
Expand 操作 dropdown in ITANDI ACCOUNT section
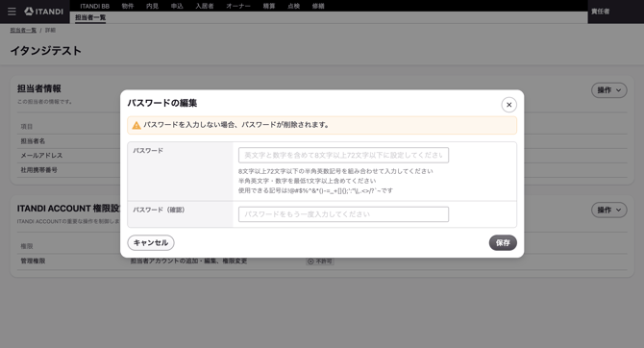tap(609, 210)
